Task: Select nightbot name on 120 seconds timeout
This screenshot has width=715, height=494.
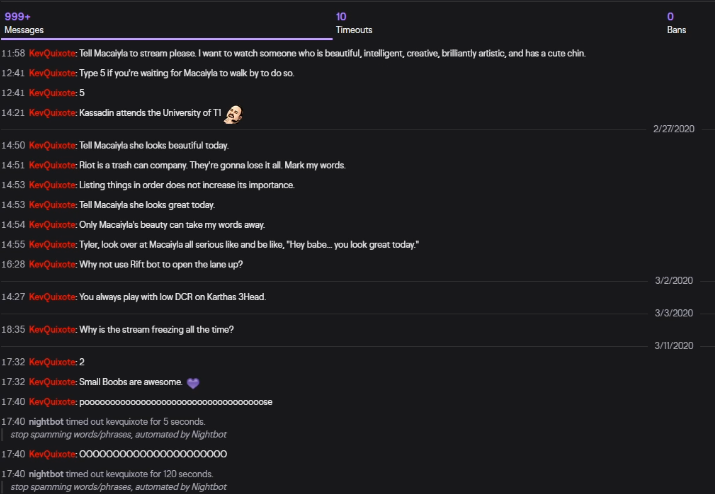Action: tap(46, 474)
